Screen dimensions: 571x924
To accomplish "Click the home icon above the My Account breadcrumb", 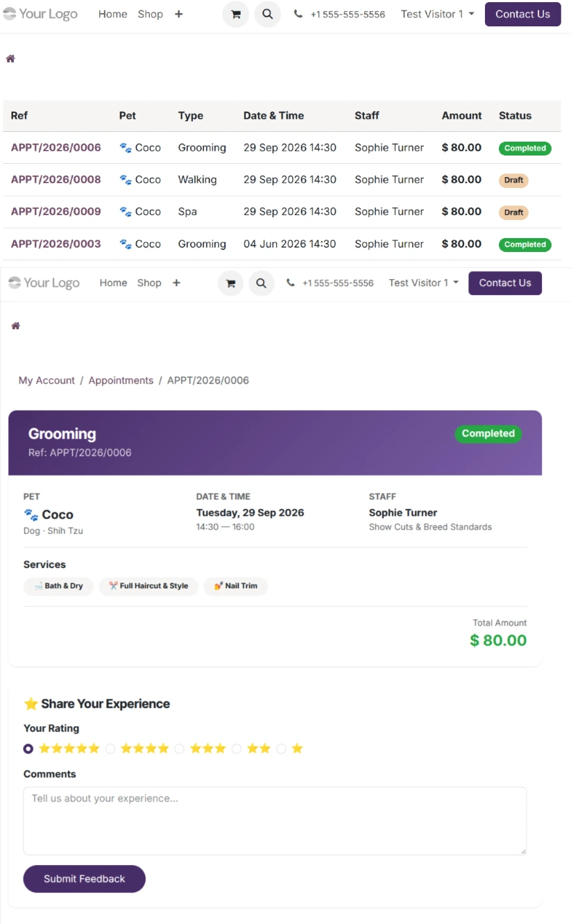I will click(16, 326).
